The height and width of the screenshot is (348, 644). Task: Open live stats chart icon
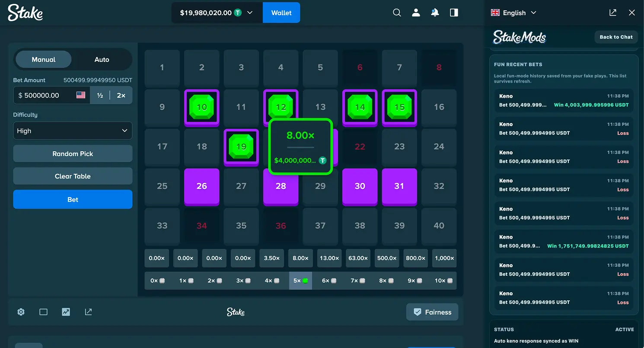(x=66, y=312)
